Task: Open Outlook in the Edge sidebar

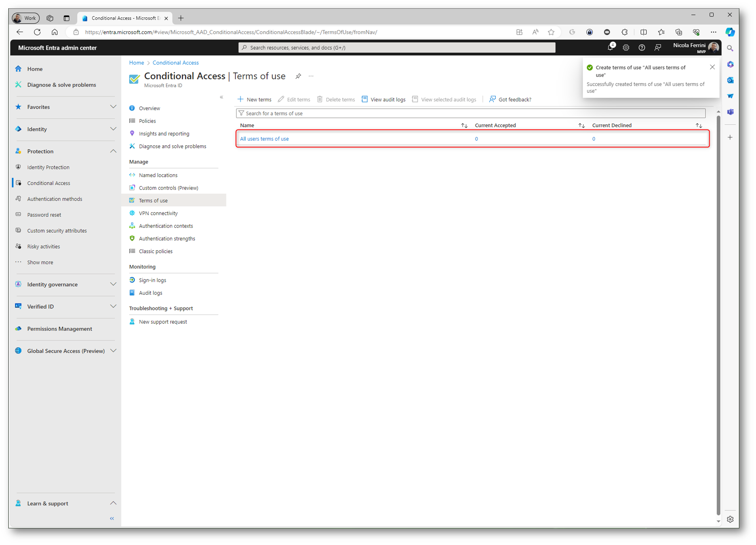Action: pos(730,80)
